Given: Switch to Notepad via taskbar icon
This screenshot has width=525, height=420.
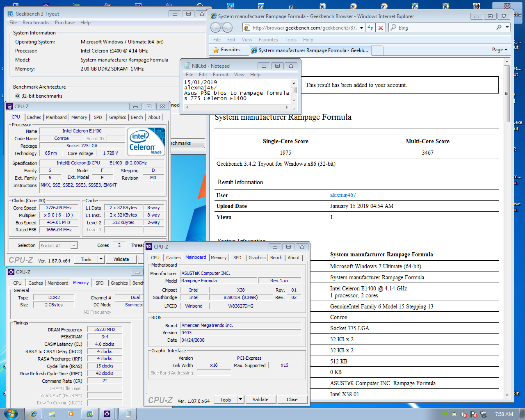Looking at the screenshot, I should pyautogui.click(x=128, y=414).
